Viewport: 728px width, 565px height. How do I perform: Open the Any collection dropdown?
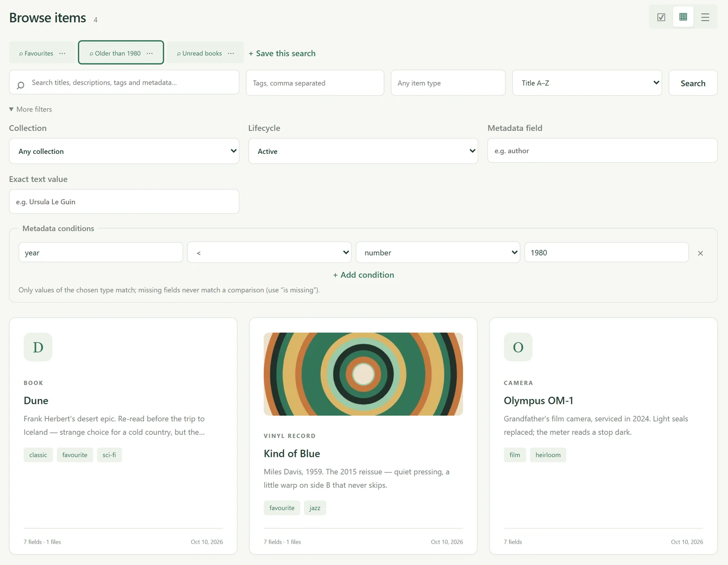[x=124, y=151]
